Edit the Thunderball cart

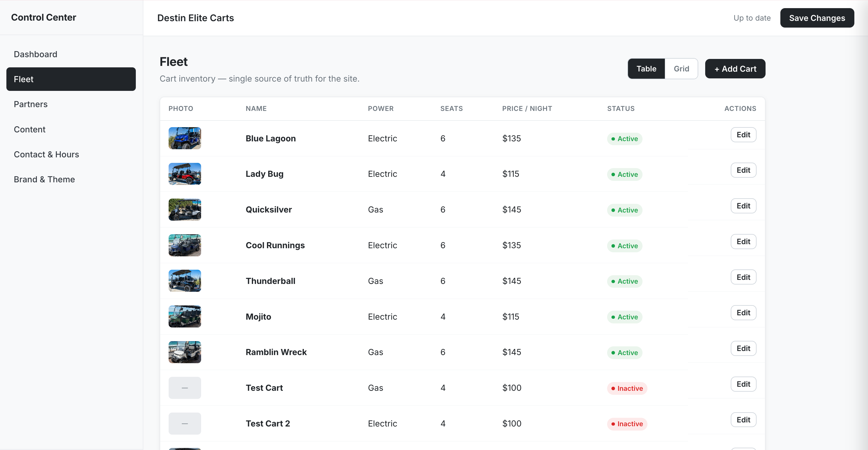point(743,278)
